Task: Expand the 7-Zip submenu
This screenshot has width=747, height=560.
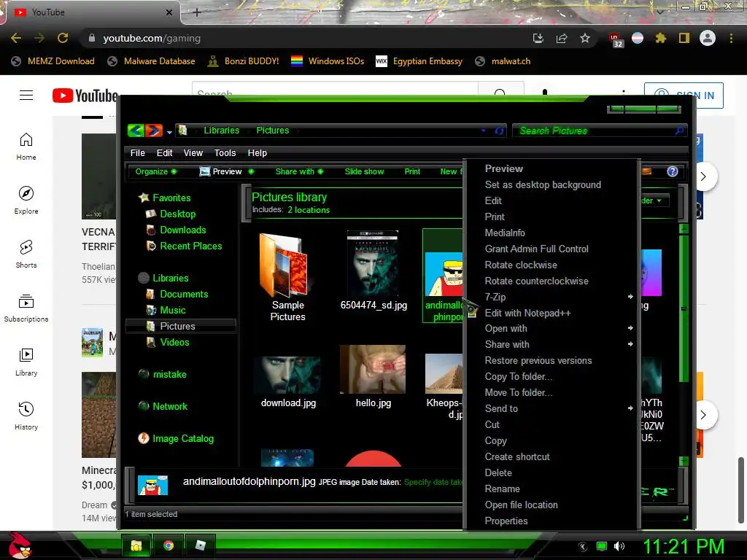Action: click(x=551, y=297)
